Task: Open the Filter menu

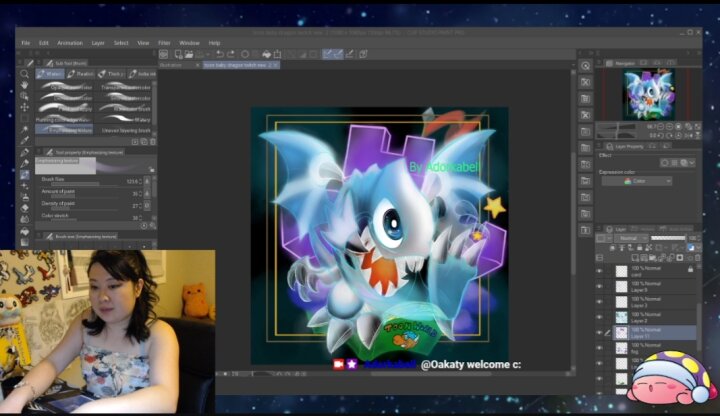Action: pyautogui.click(x=164, y=43)
